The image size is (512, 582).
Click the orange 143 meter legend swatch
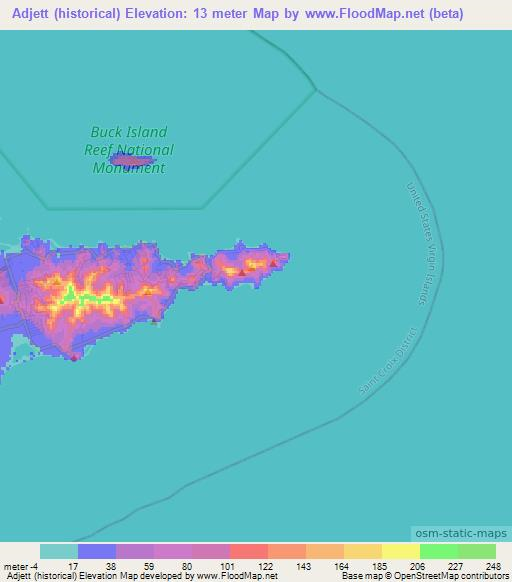click(x=325, y=551)
